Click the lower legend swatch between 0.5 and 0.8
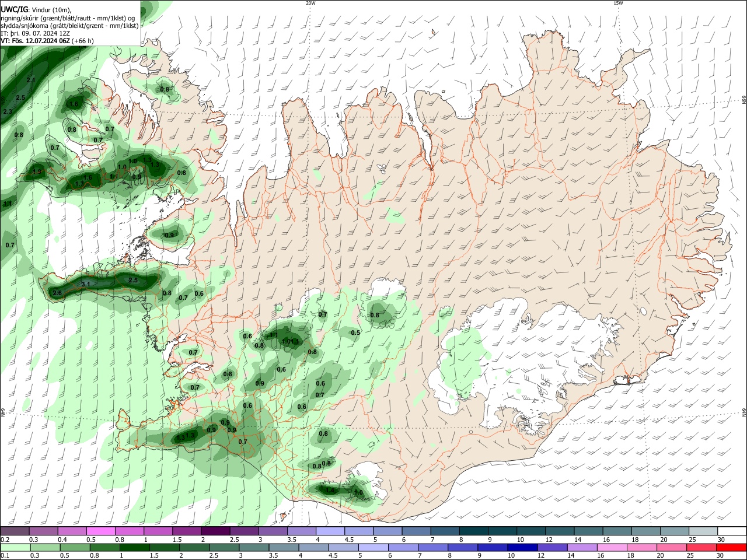Viewport: 747px width, 560px height. point(75,547)
